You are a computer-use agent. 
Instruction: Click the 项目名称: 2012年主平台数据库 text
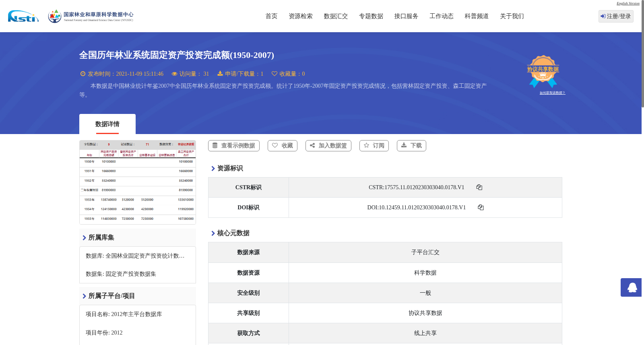[124, 314]
